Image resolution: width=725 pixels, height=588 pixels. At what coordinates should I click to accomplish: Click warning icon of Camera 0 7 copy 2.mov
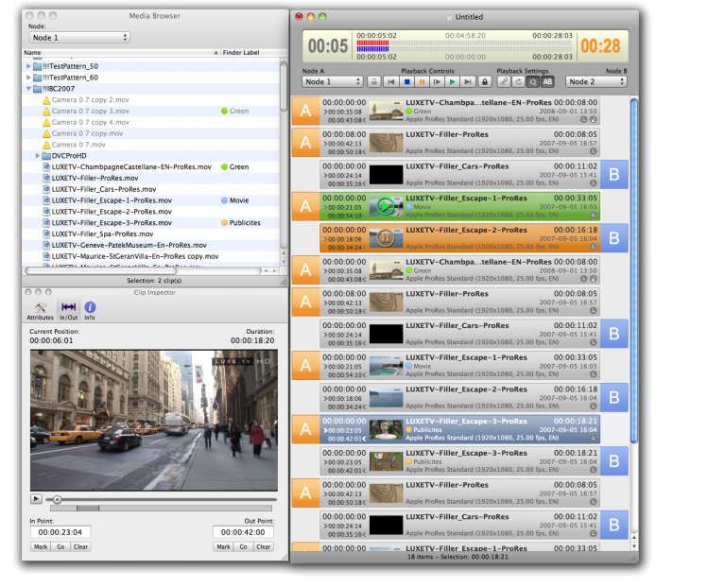click(46, 100)
